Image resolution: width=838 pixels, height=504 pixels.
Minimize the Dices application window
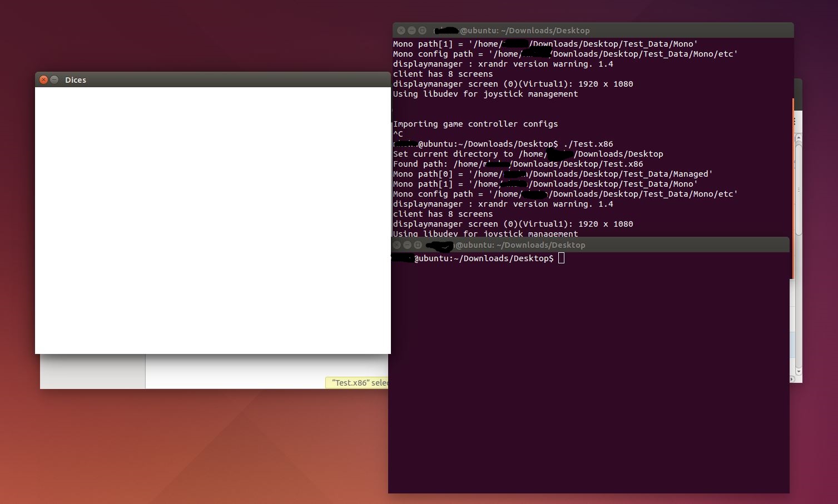[54, 79]
